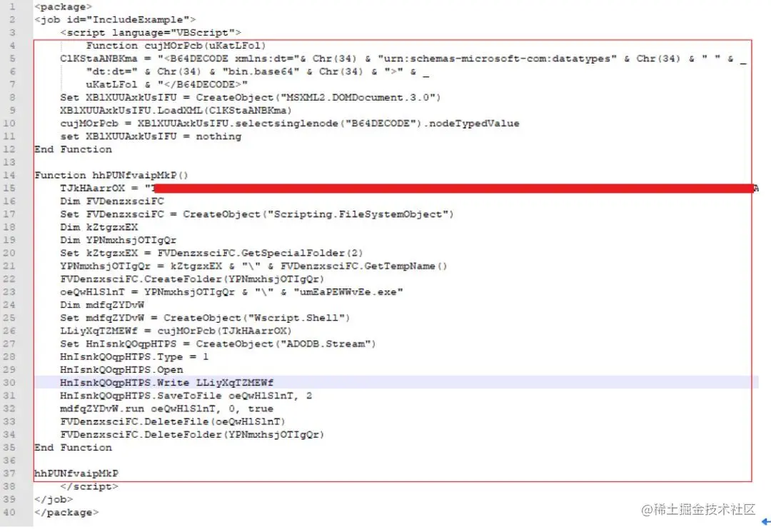Click 'Dim FVDenzxsciFC' line

pyautogui.click(x=112, y=201)
